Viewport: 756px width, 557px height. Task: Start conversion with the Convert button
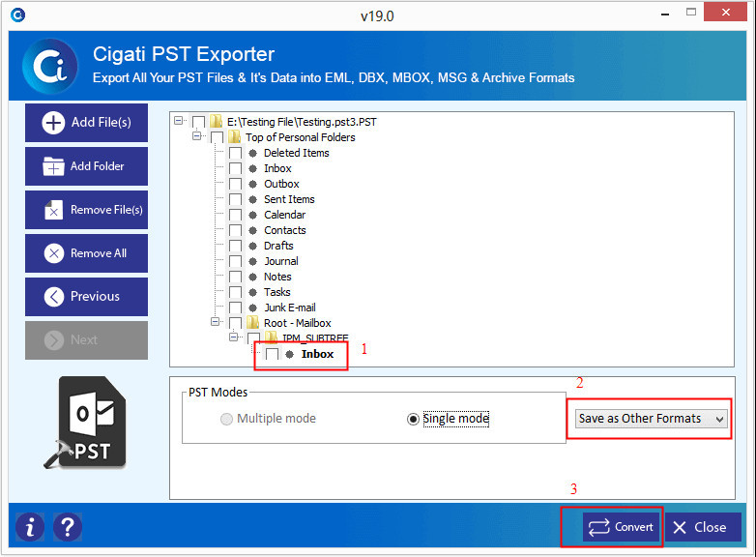(621, 527)
